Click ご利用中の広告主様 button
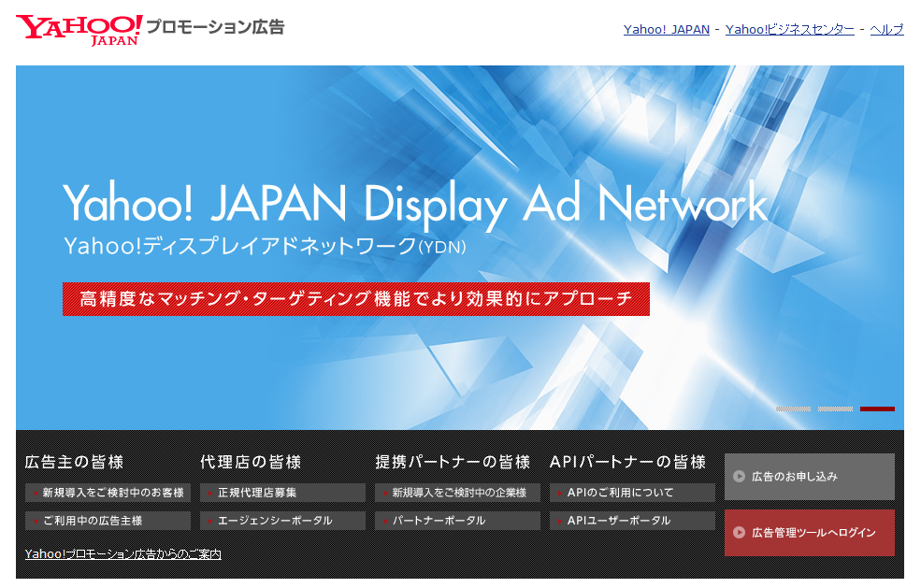This screenshot has height=588, width=921. tap(108, 521)
